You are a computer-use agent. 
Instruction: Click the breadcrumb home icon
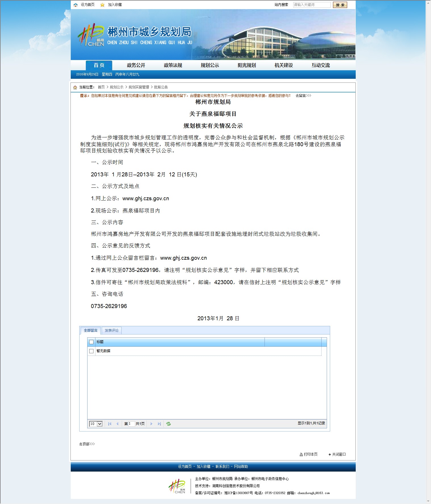(x=75, y=87)
